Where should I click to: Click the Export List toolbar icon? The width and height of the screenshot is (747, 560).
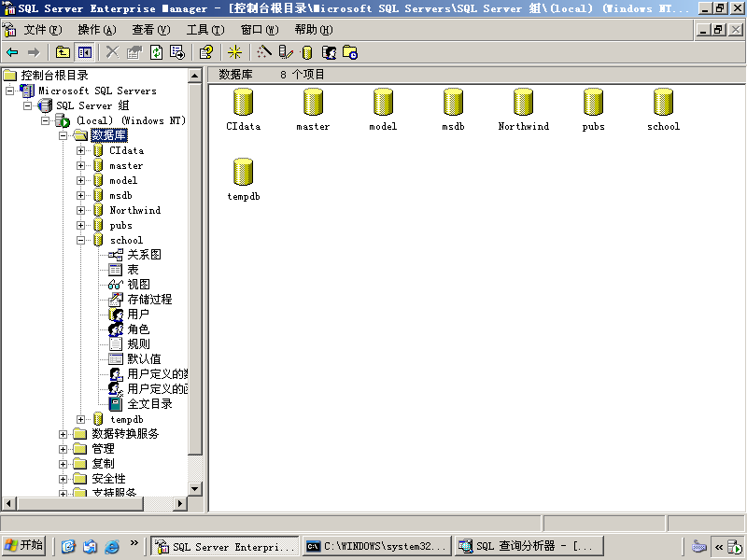pos(177,52)
